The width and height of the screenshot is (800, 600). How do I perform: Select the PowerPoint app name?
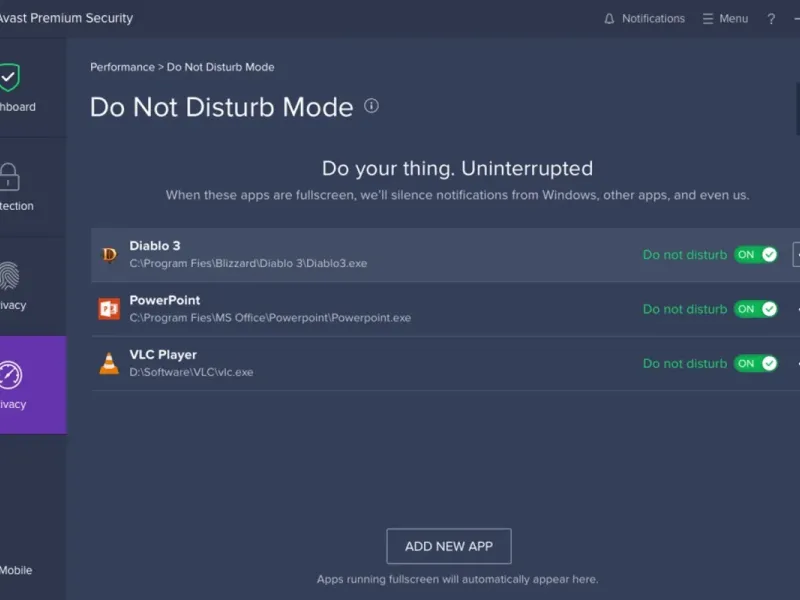[165, 301]
